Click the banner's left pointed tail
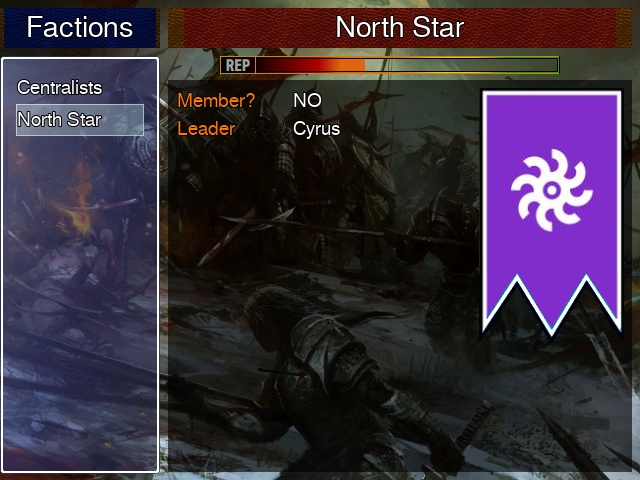Screen dimensions: 640x480 (499, 304)
